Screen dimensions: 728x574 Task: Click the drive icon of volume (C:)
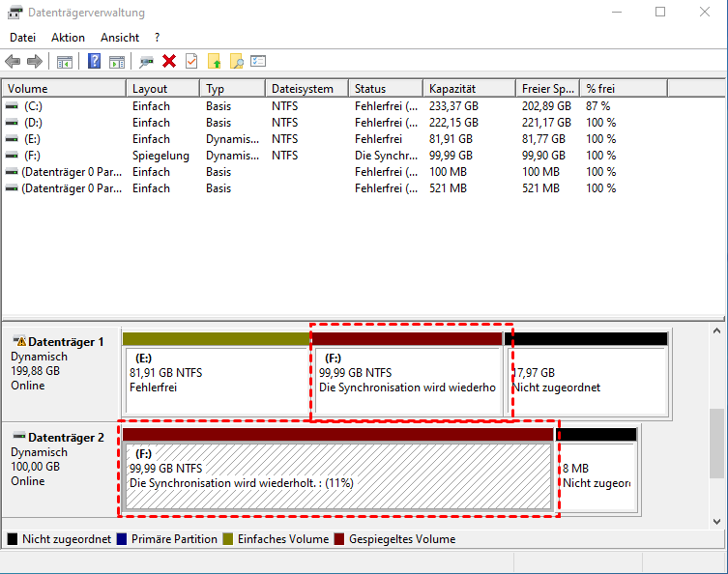tap(12, 106)
